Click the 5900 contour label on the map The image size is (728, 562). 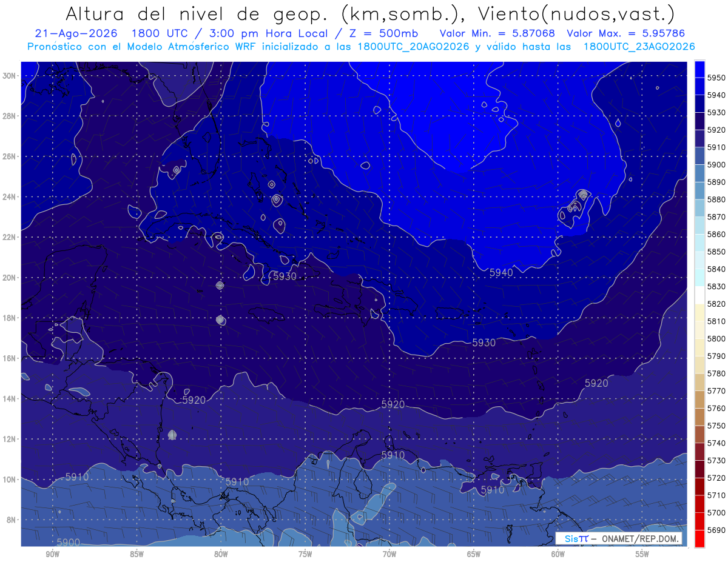pyautogui.click(x=69, y=542)
